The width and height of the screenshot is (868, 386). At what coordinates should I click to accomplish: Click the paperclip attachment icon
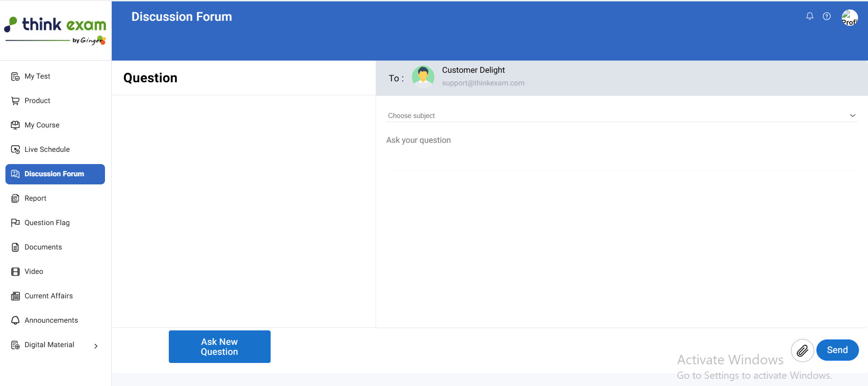tap(802, 350)
